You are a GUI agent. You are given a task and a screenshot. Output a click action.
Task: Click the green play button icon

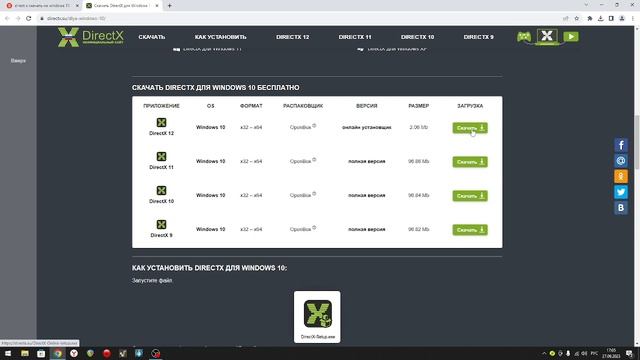point(571,37)
